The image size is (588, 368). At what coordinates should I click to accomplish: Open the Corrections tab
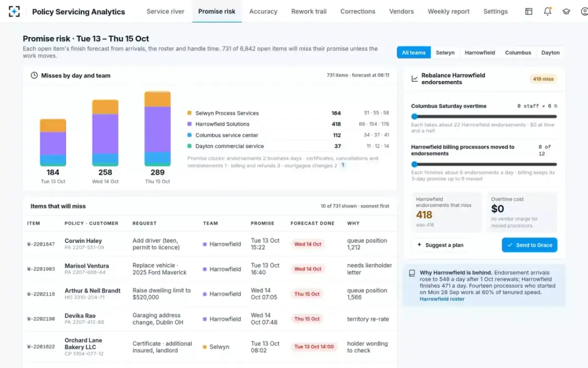(358, 11)
